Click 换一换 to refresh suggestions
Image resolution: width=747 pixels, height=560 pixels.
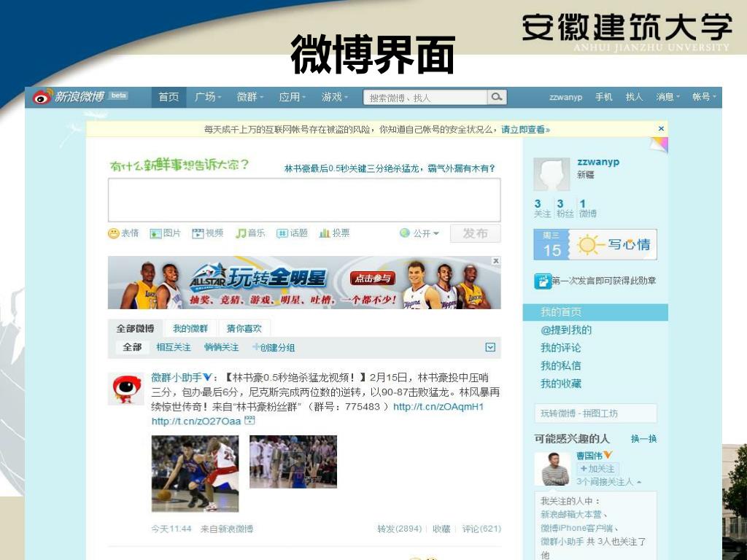643,438
